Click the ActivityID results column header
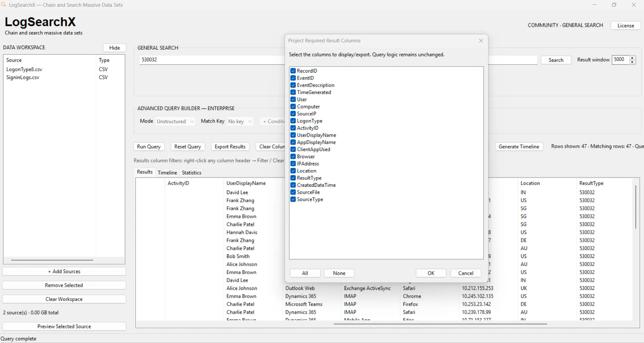This screenshot has height=343, width=644. (194, 183)
